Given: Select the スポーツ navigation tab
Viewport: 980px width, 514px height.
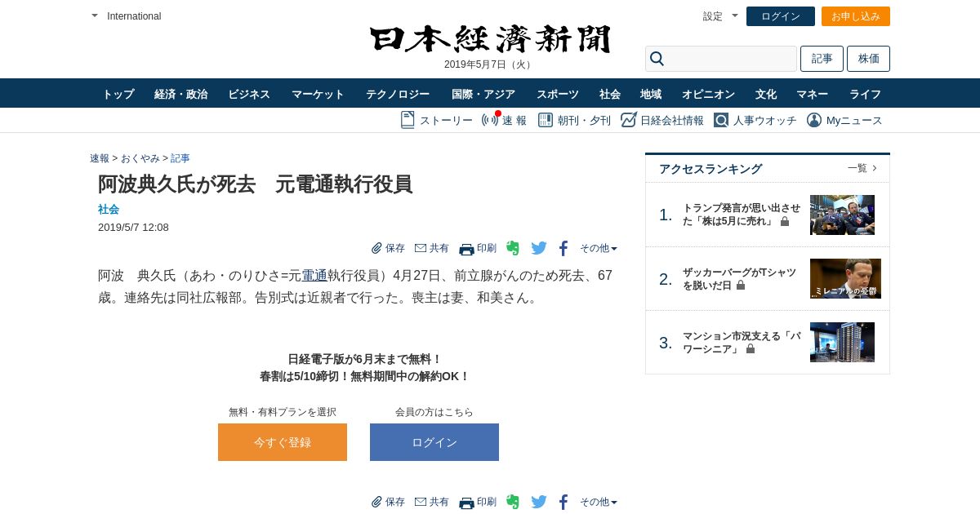Looking at the screenshot, I should point(558,94).
